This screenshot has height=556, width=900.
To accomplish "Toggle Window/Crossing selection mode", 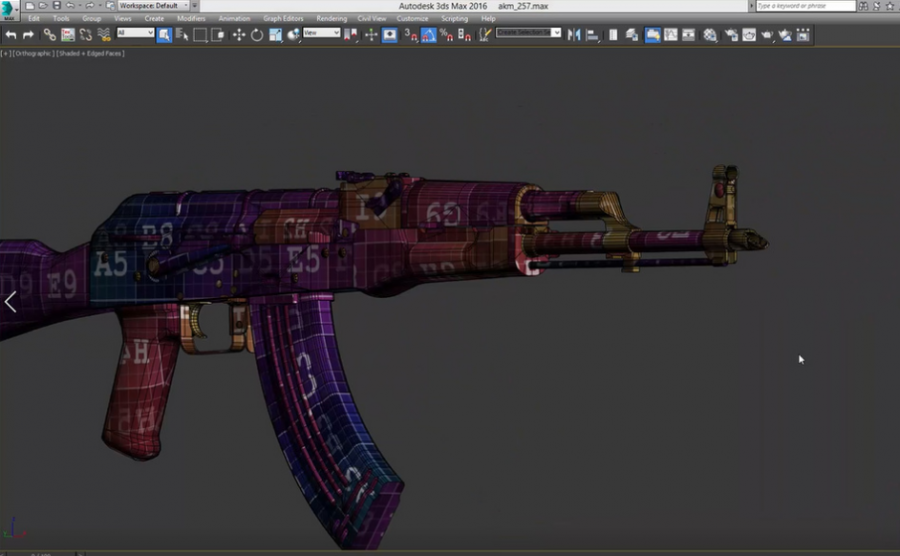I will 218,35.
